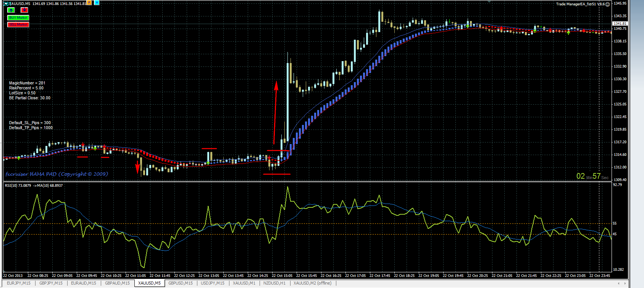Open the USDJPY,M15 chart tab
Screen dimensions: 644x288
(213, 283)
